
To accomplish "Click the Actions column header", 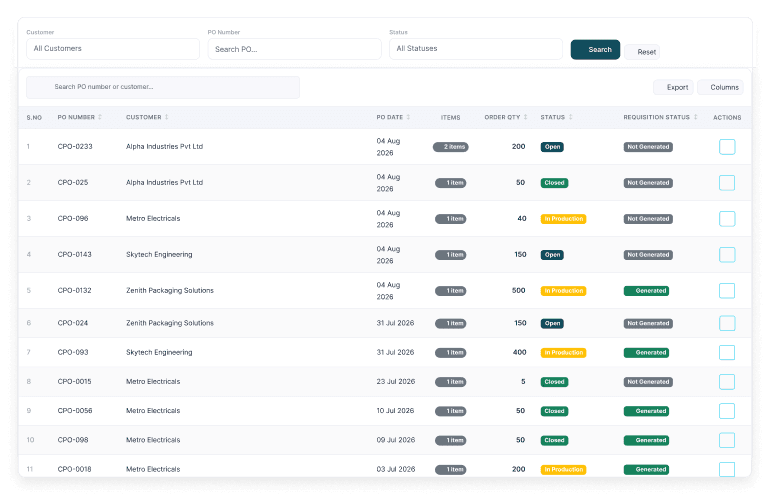I will 727,117.
